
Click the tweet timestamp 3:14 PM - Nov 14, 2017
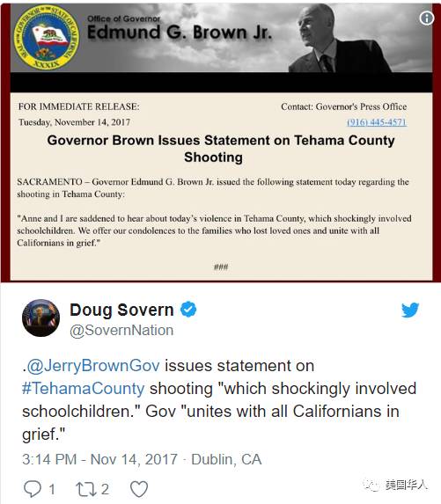click(99, 459)
